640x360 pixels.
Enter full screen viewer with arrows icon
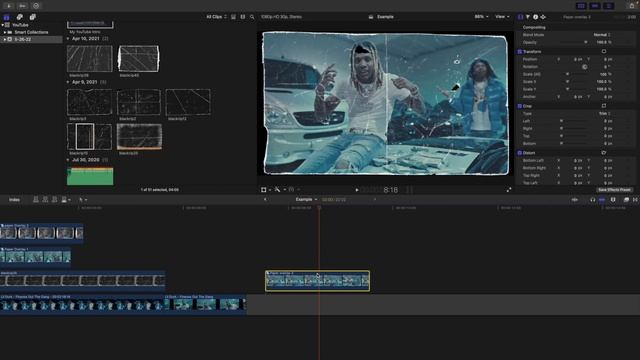pos(509,190)
